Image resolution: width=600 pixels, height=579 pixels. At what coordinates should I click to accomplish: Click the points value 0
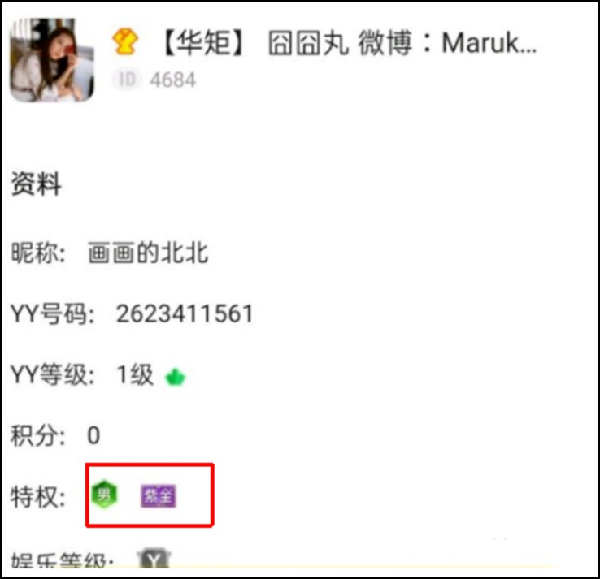click(x=94, y=435)
